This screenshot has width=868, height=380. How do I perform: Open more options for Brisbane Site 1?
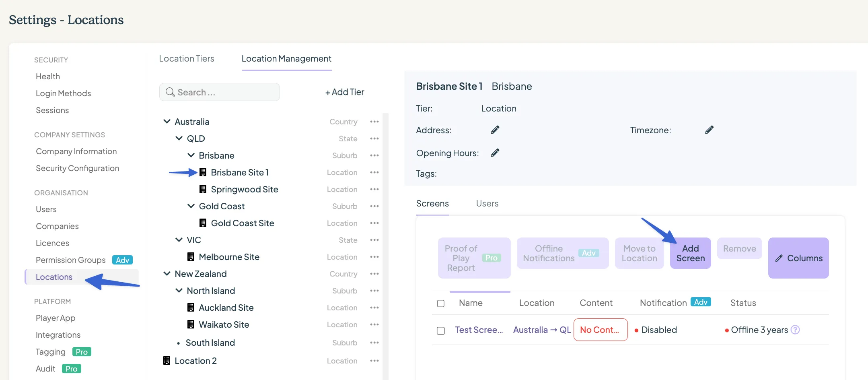[374, 172]
